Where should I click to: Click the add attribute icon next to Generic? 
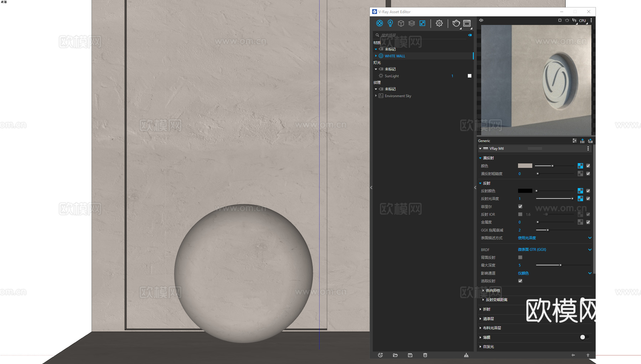(582, 141)
